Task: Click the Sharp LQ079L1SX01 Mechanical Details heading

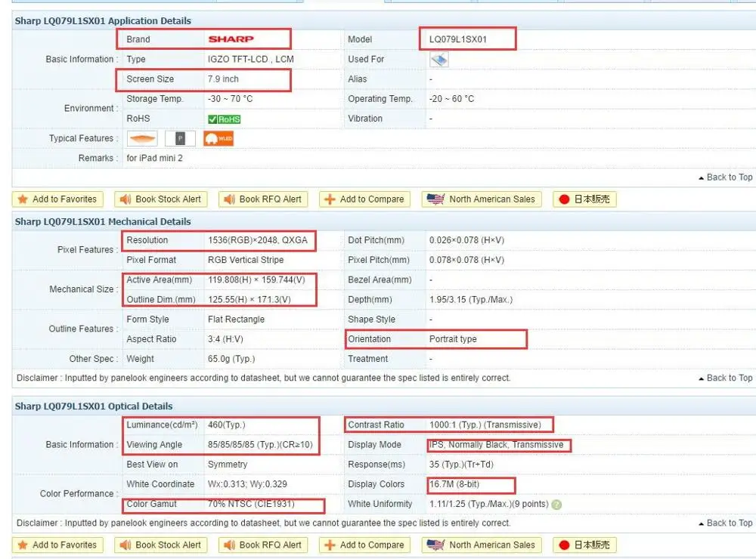Action: point(103,221)
